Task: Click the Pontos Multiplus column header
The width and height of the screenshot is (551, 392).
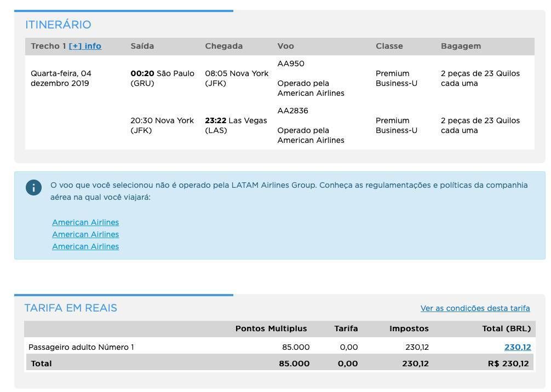Action: (271, 328)
